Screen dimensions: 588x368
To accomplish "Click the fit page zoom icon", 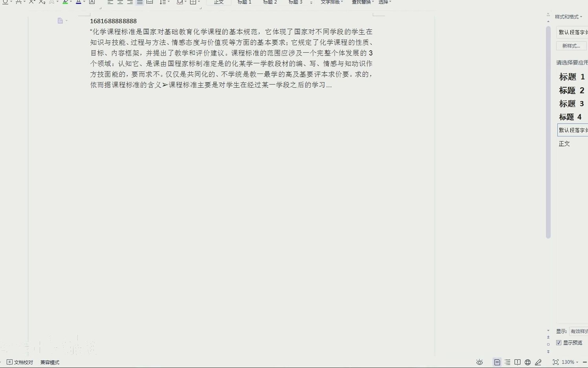I will (556, 362).
